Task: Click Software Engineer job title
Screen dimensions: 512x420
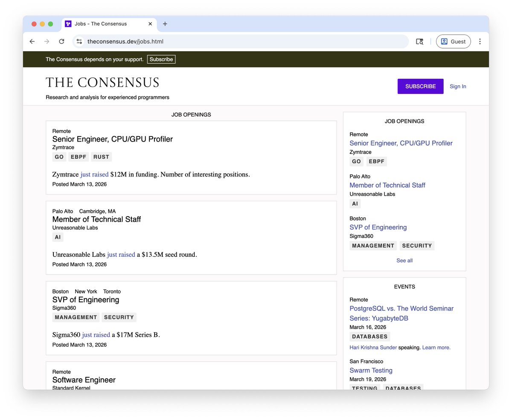Action: coord(84,380)
